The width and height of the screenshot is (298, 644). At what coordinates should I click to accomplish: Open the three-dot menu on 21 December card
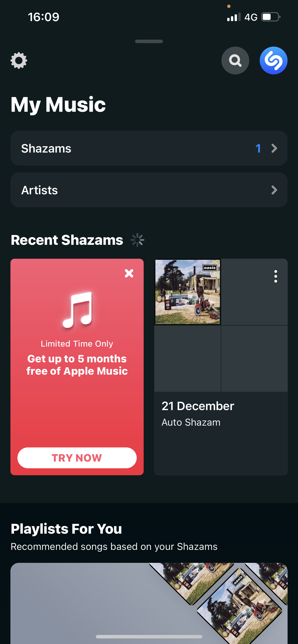(x=275, y=276)
